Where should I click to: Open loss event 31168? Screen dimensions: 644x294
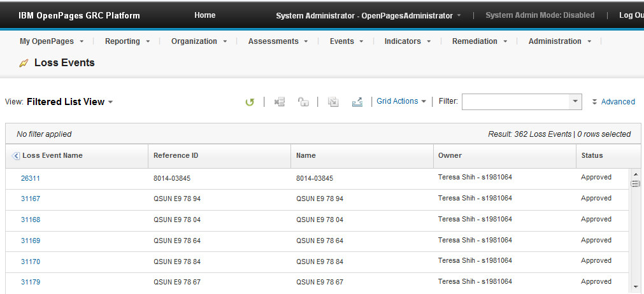(x=31, y=220)
